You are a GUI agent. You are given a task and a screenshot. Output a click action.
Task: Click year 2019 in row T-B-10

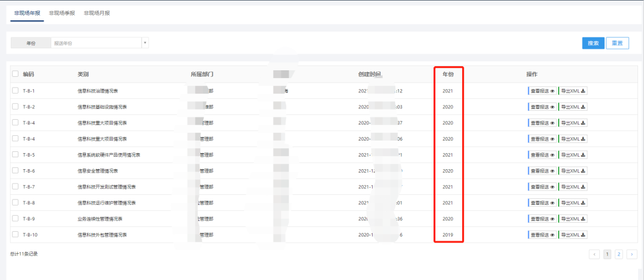(x=448, y=235)
